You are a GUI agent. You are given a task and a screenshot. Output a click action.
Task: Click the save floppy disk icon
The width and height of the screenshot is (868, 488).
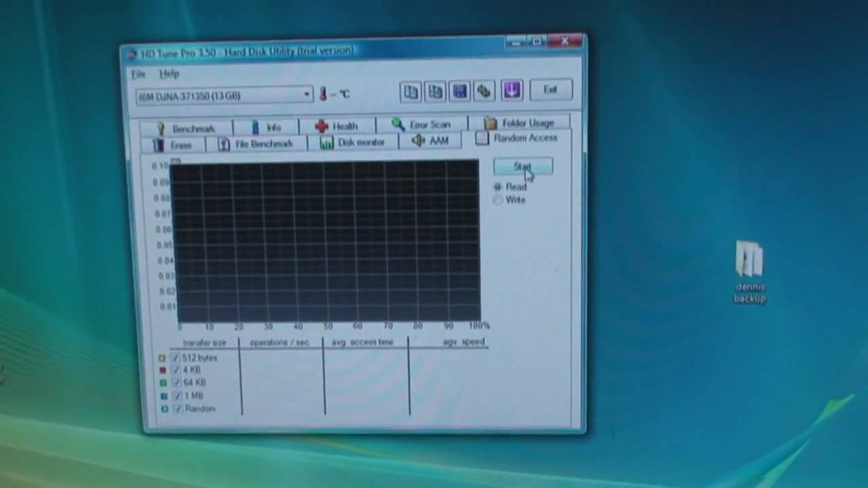click(460, 91)
